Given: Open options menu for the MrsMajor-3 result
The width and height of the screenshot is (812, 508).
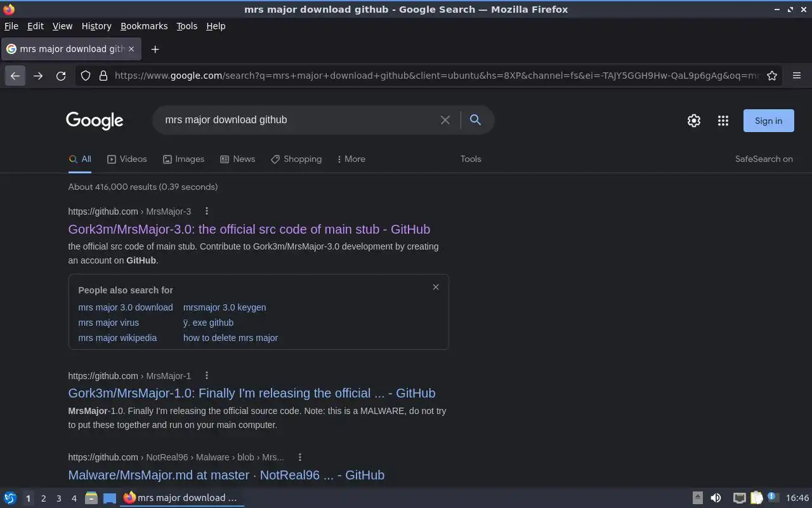Looking at the screenshot, I should (x=206, y=211).
